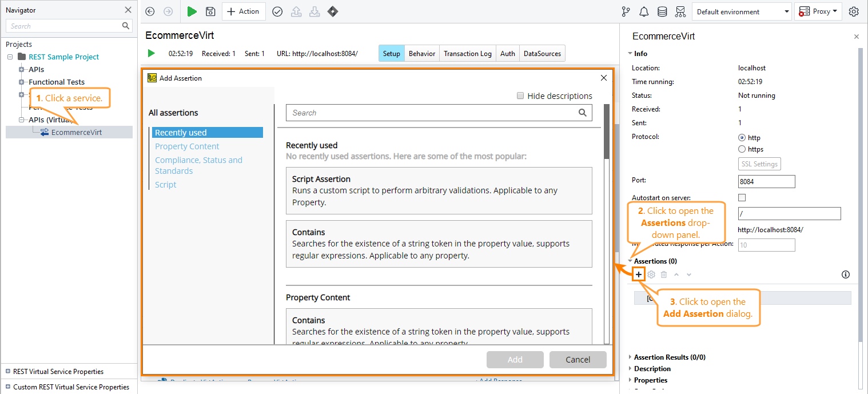Open the settings gear in the top toolbar
Viewport: 868px width, 394px height.
tap(854, 11)
